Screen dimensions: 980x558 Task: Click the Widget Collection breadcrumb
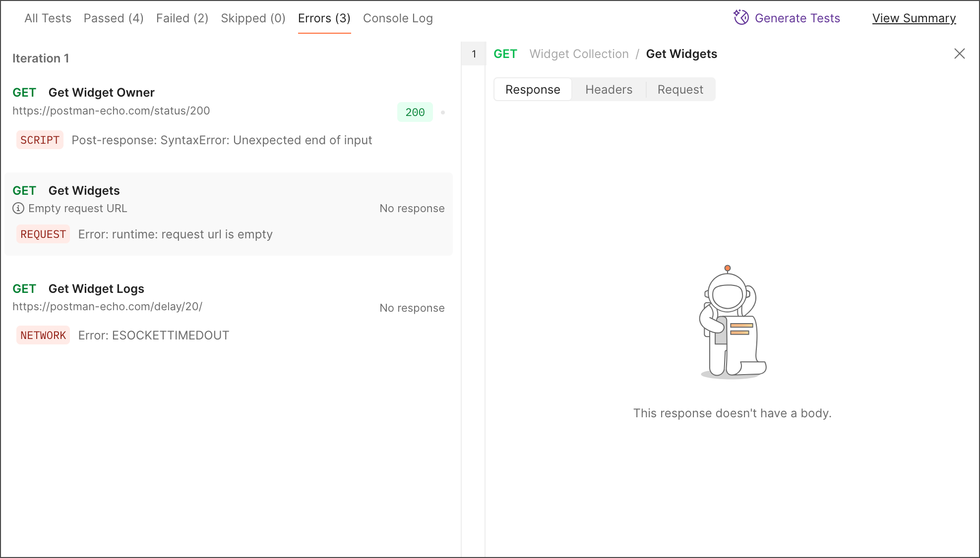coord(579,54)
